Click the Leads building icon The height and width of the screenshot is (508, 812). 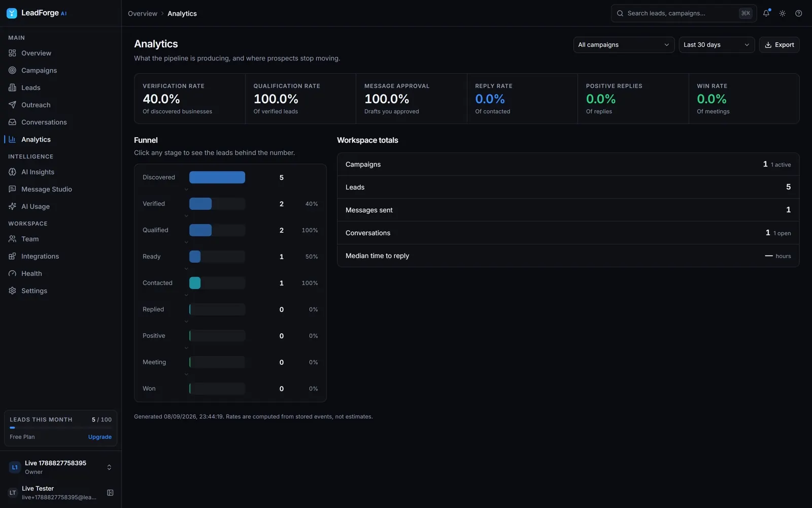[12, 87]
